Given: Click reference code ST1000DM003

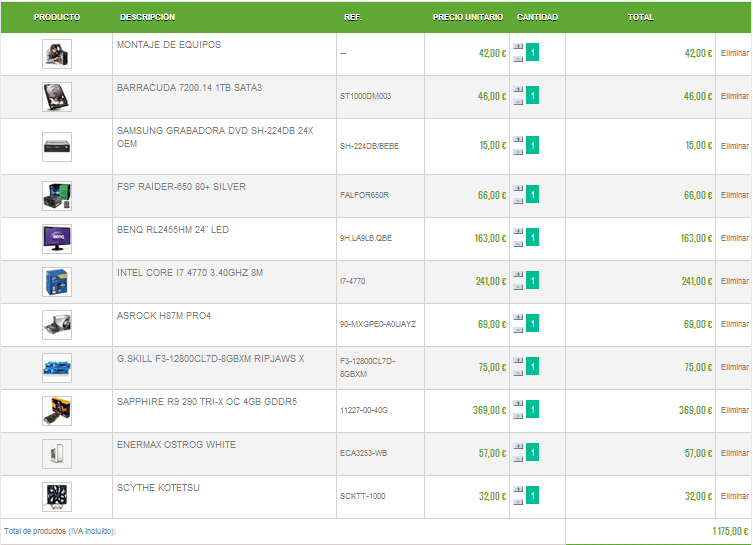Looking at the screenshot, I should 365,97.
